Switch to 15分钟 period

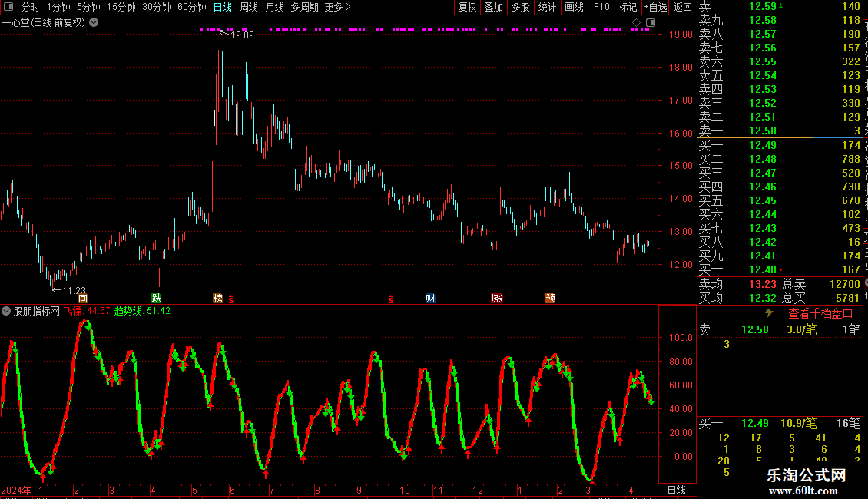[x=121, y=7]
